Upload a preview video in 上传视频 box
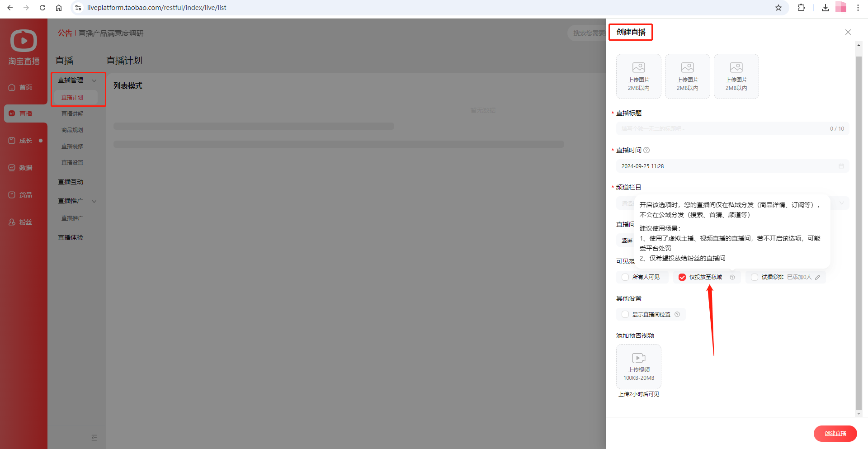This screenshot has height=449, width=868. point(638,367)
